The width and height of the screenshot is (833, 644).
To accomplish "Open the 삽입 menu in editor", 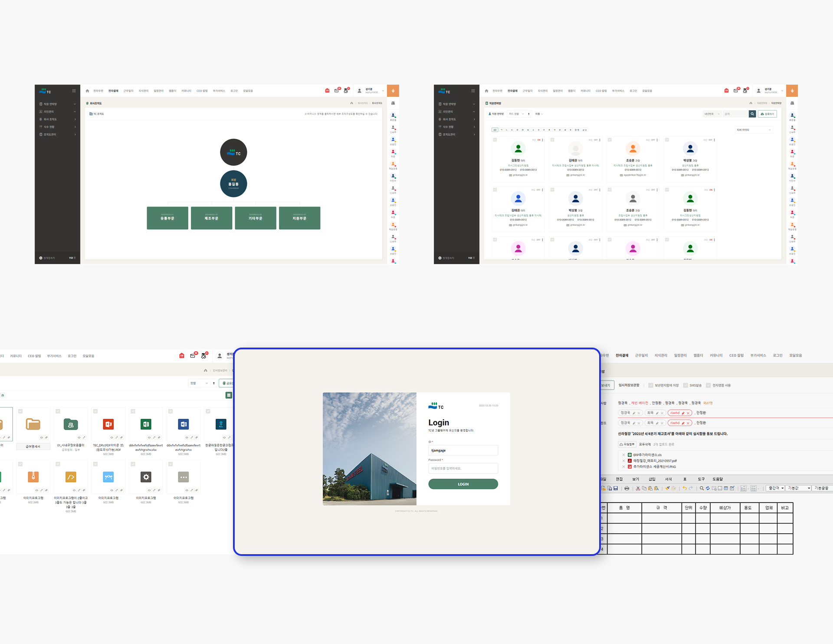I will click(652, 479).
